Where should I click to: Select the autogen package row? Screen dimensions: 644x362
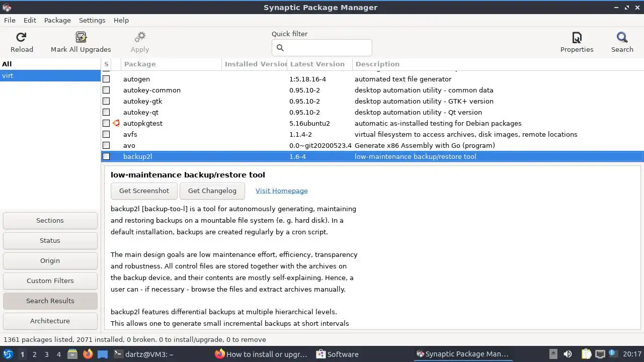coord(372,79)
